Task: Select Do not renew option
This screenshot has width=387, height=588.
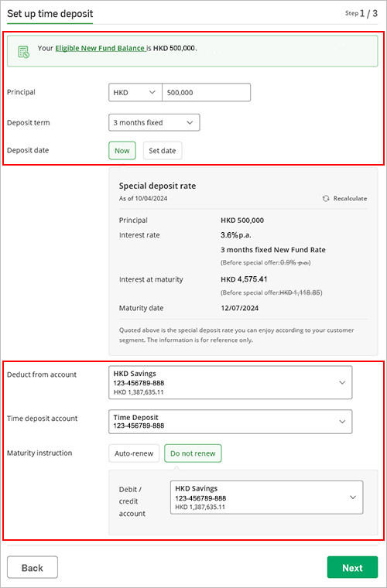Action: [x=193, y=453]
